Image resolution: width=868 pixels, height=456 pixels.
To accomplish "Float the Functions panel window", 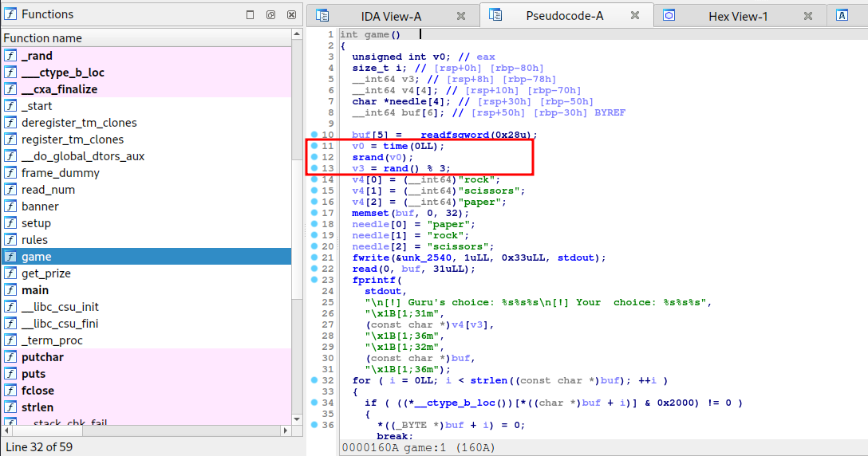I will 270,14.
